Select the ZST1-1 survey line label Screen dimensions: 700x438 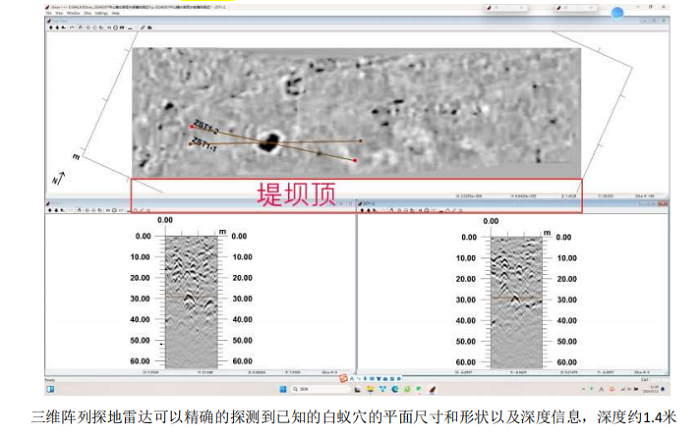[204, 146]
